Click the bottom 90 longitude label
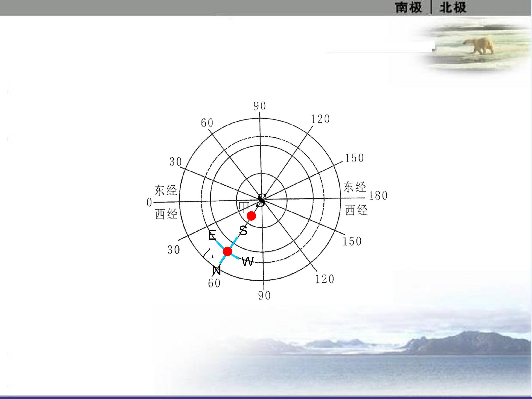 (x=264, y=296)
